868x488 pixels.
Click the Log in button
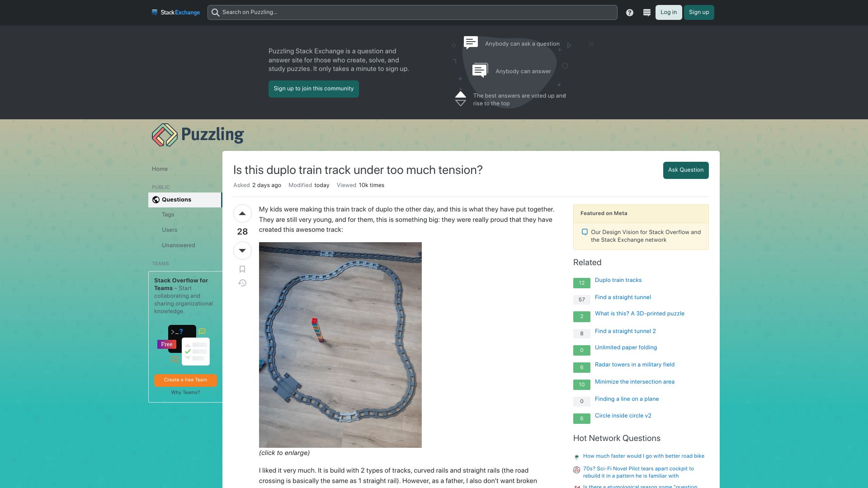click(669, 13)
